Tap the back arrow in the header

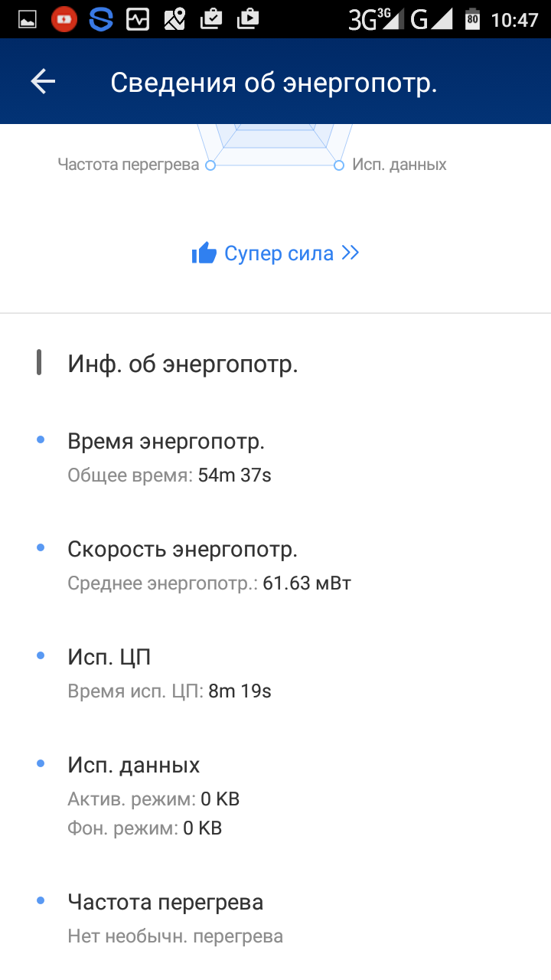point(43,82)
